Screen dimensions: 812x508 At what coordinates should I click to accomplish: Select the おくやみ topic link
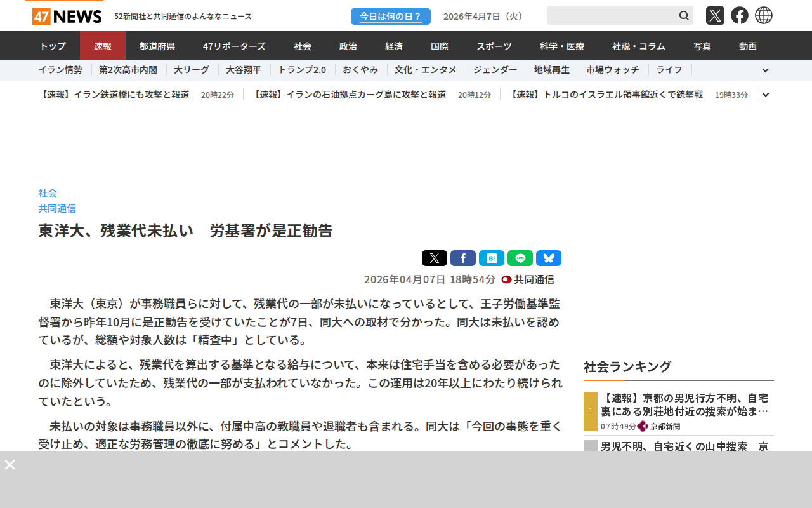(x=360, y=70)
